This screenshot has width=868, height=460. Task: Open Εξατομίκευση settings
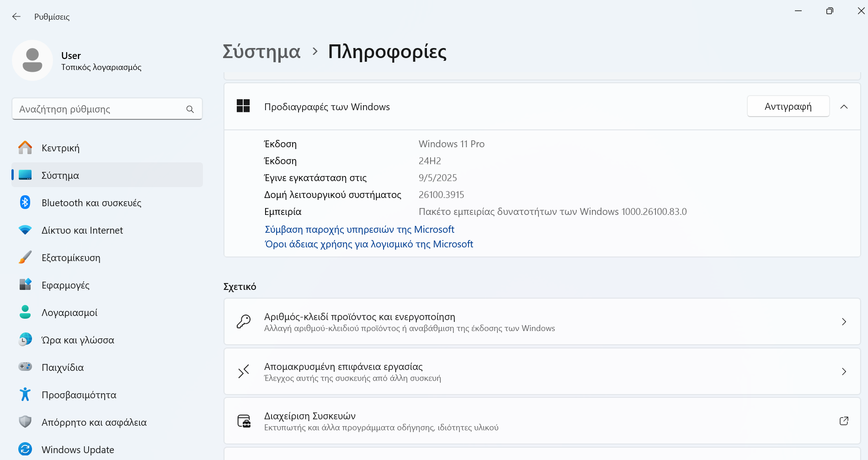pos(107,257)
